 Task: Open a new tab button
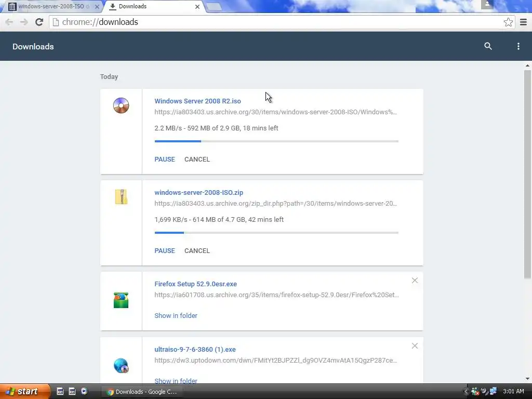(214, 7)
